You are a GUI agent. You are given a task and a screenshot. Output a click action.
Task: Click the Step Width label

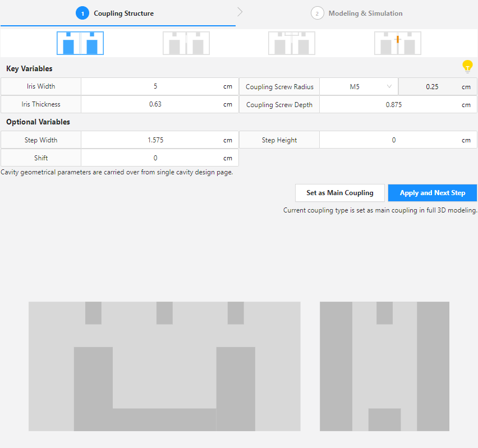[x=41, y=140]
